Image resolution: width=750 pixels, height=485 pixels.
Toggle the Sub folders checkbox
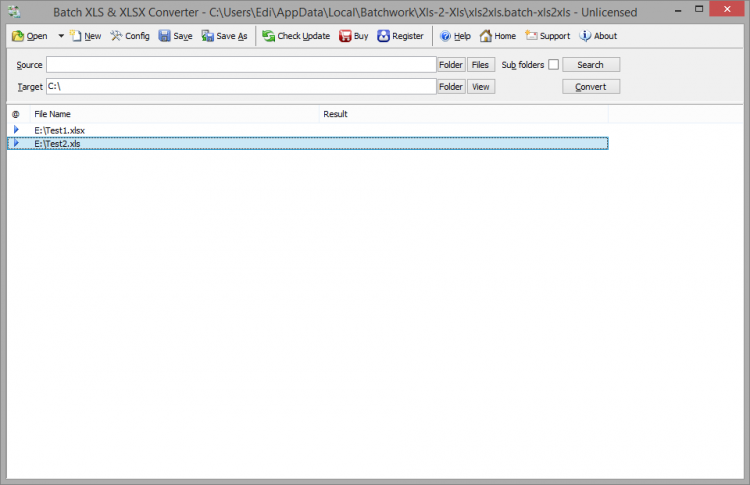(553, 65)
